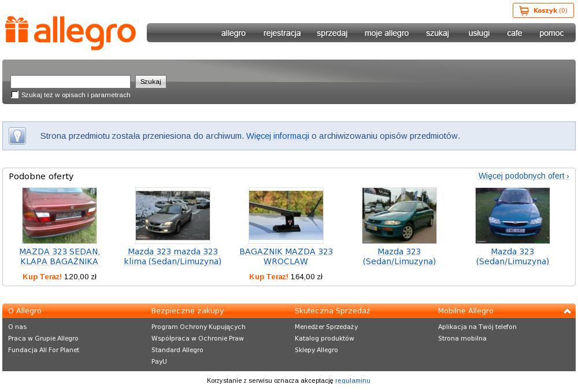The width and height of the screenshot is (578, 392).
Task: Open the red Mazda trunk lid thumbnail
Action: 60,215
